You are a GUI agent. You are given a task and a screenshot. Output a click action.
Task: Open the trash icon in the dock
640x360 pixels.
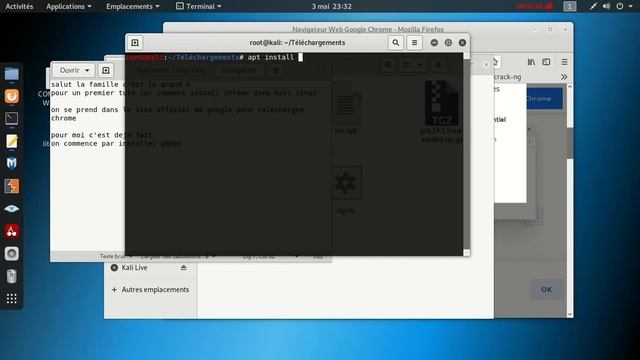tap(11, 276)
